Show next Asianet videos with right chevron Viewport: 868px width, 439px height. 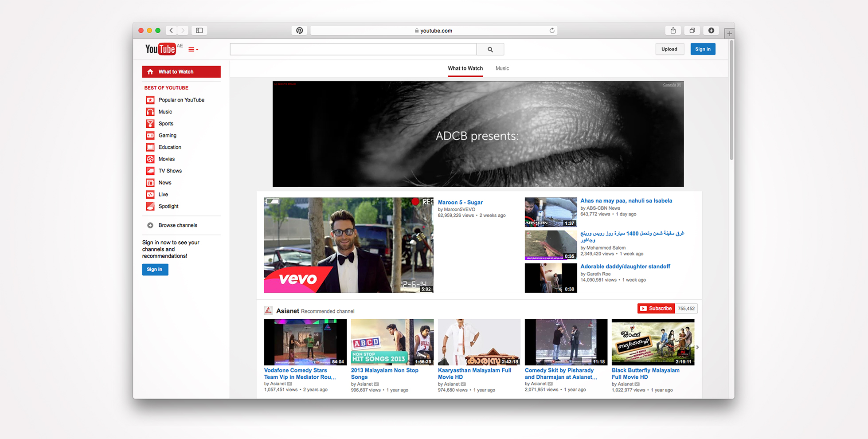[x=698, y=347]
